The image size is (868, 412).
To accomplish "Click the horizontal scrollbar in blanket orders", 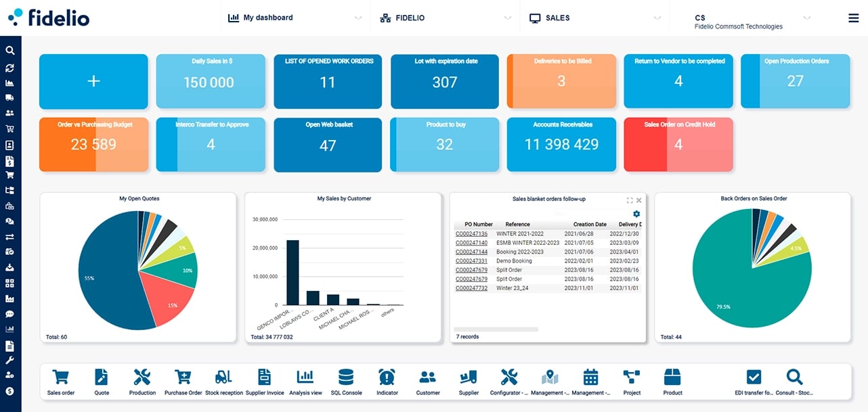I will click(x=497, y=329).
